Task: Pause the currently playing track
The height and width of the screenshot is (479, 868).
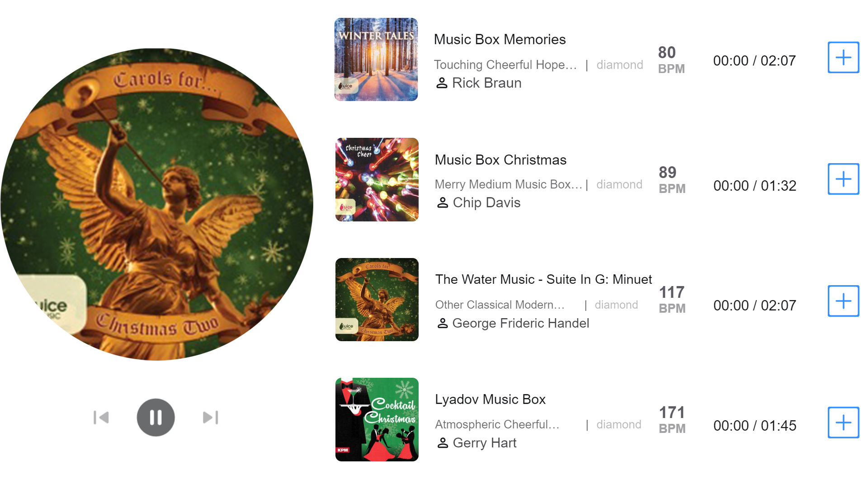Action: pos(156,417)
